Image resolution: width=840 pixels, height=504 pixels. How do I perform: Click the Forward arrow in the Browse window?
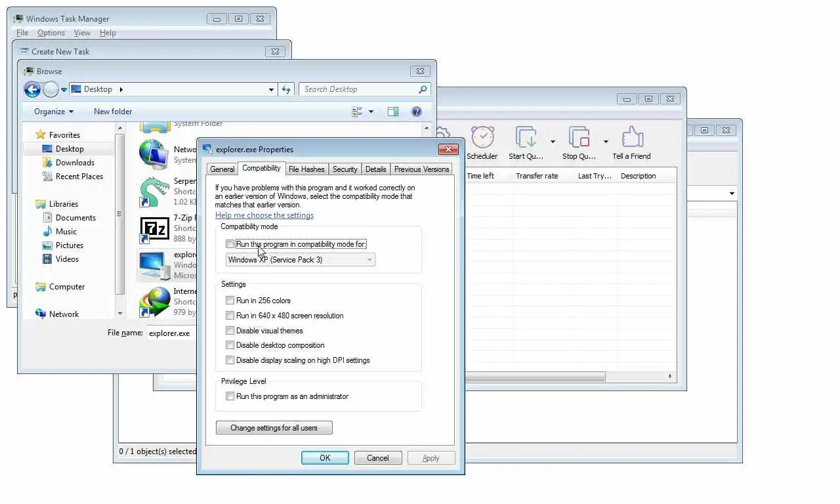tap(51, 89)
